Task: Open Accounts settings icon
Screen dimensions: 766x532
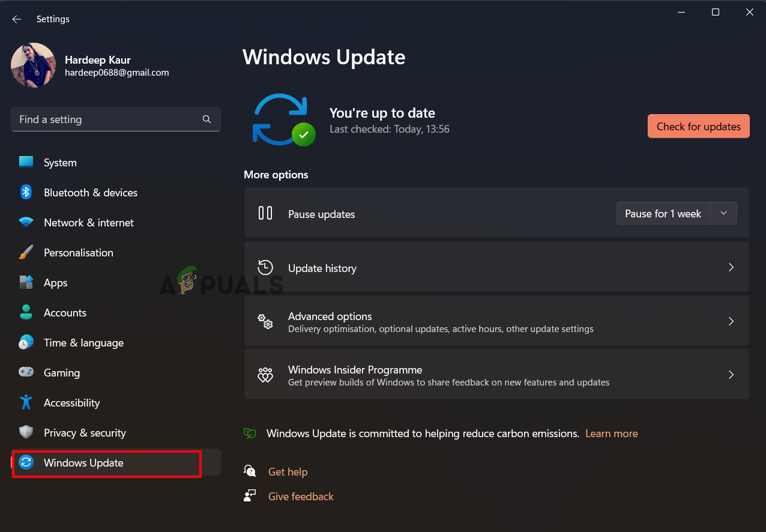Action: click(x=26, y=312)
